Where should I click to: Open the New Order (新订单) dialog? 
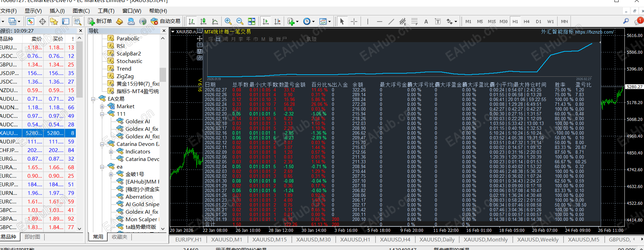click(100, 21)
